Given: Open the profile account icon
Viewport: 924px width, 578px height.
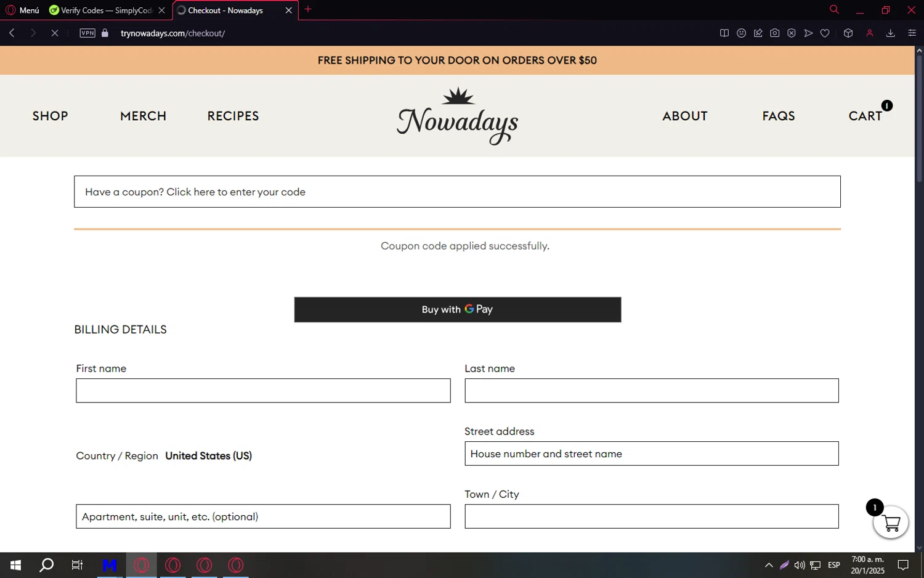Looking at the screenshot, I should 870,33.
